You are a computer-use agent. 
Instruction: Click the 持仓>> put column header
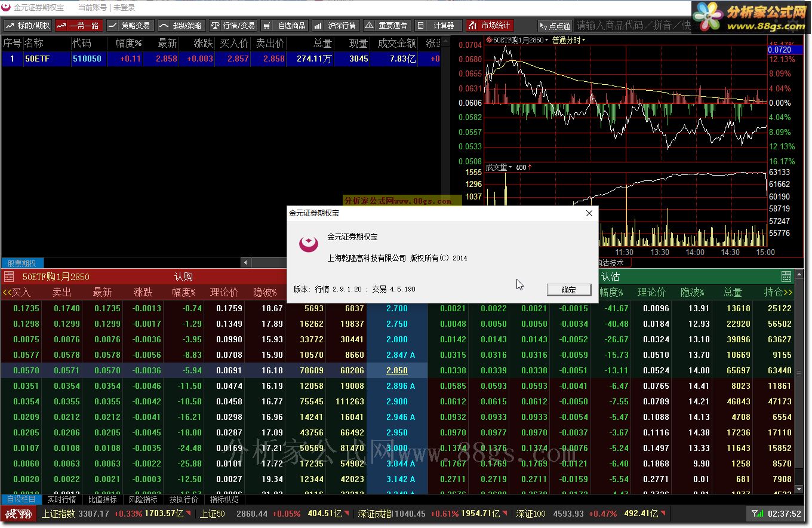(778, 292)
